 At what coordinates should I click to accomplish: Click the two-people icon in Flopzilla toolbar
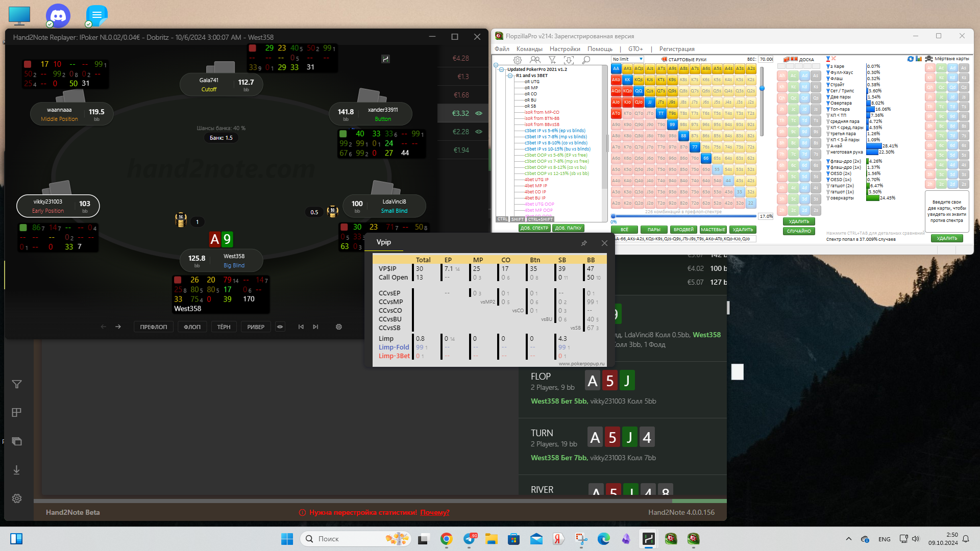[x=535, y=60]
